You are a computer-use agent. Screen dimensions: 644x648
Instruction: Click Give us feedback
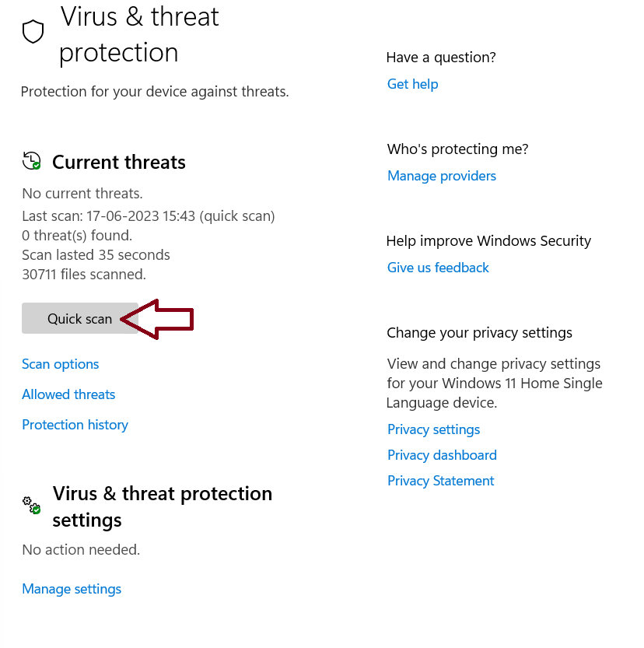click(438, 267)
